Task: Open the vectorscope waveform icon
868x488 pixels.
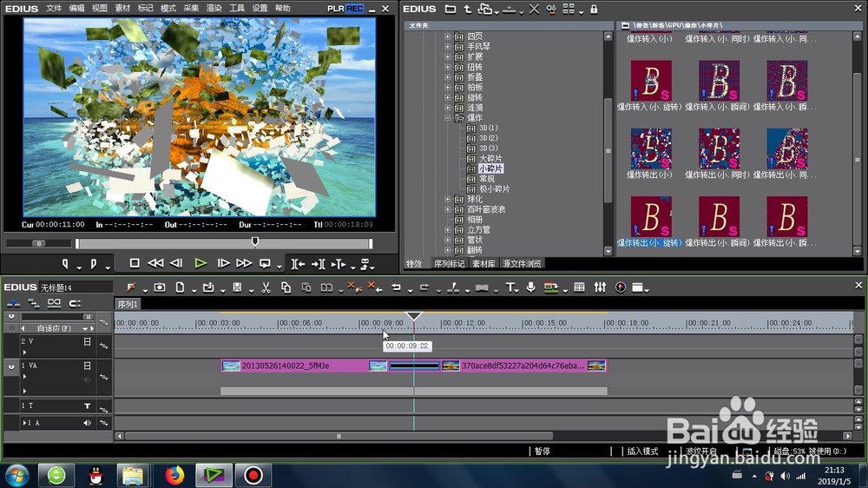Action: pos(621,287)
